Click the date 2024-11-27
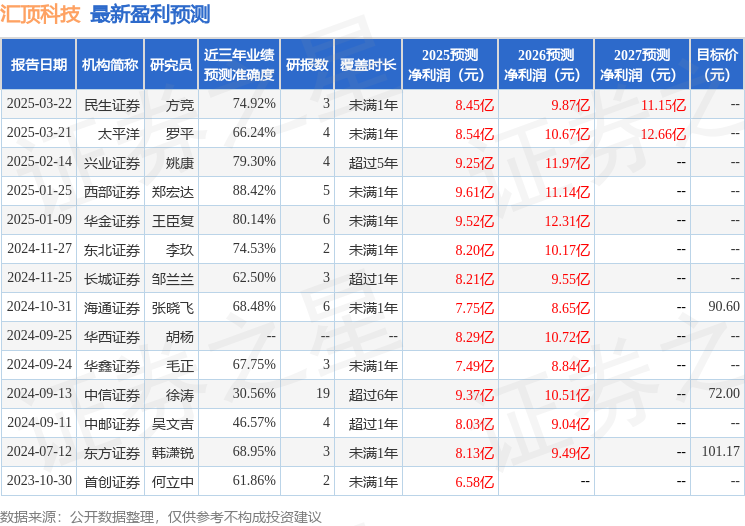 (39, 249)
